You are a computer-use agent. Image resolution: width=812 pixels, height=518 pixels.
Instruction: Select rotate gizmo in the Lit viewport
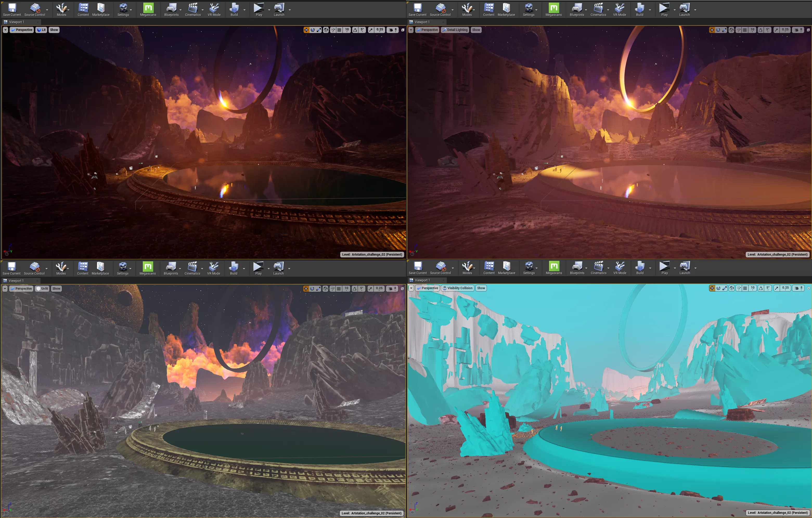click(x=313, y=30)
